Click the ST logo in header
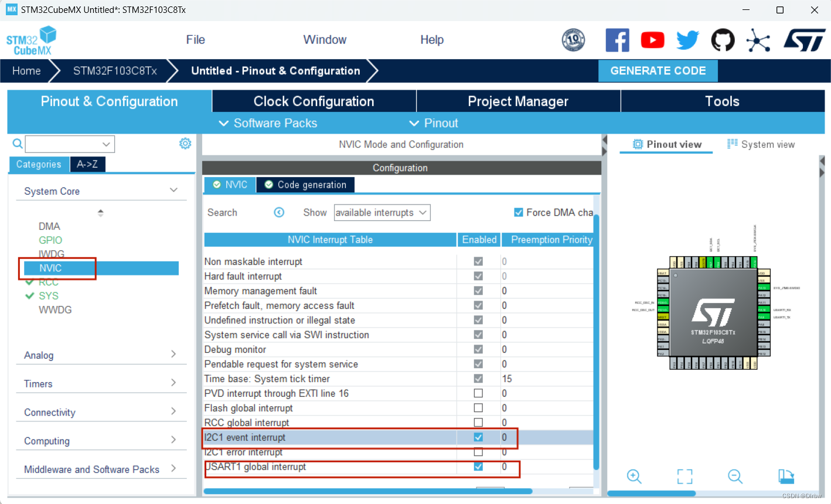This screenshot has height=504, width=831. pos(805,40)
